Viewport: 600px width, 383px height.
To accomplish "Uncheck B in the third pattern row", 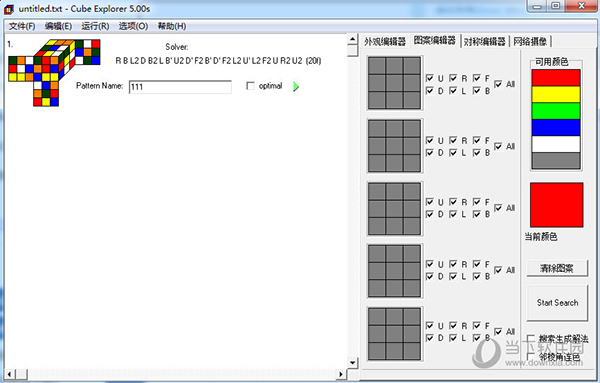I will pyautogui.click(x=476, y=214).
